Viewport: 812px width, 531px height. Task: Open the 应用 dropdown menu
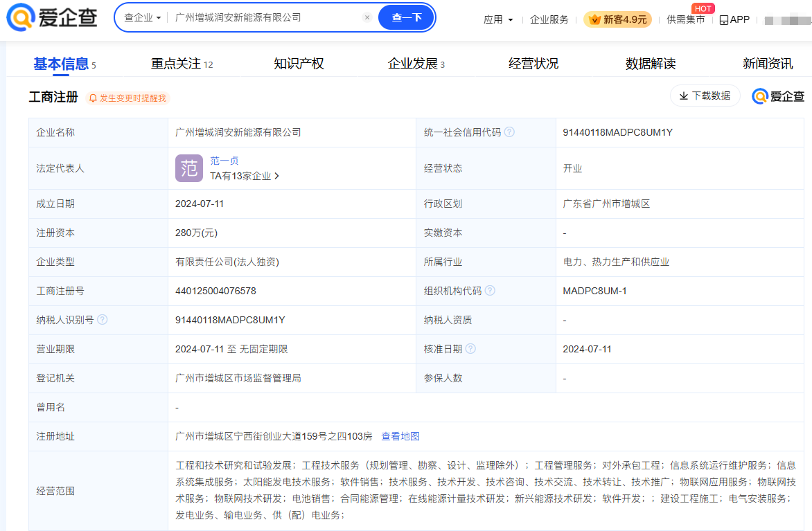[498, 19]
